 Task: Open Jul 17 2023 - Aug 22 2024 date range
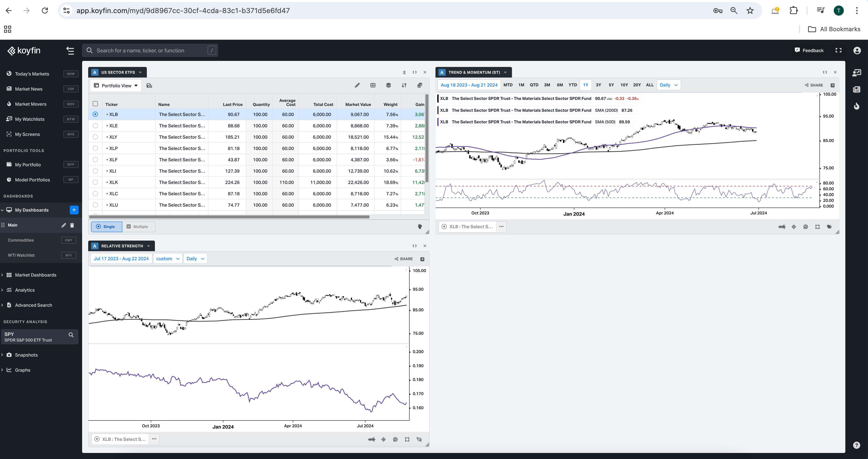121,259
